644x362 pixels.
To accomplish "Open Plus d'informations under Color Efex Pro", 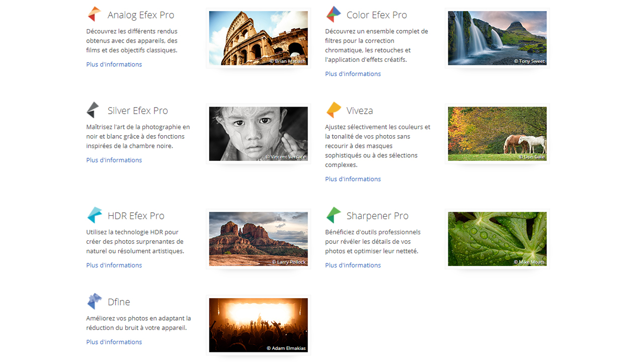I will click(353, 74).
